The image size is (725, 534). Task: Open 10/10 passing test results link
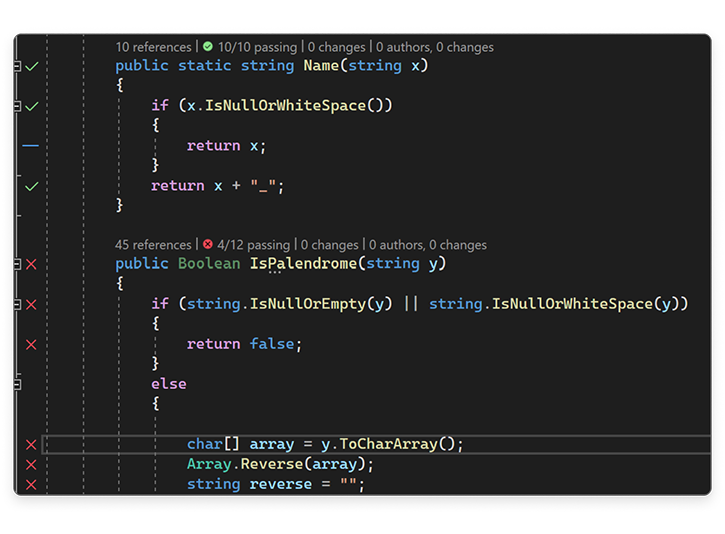pos(258,47)
